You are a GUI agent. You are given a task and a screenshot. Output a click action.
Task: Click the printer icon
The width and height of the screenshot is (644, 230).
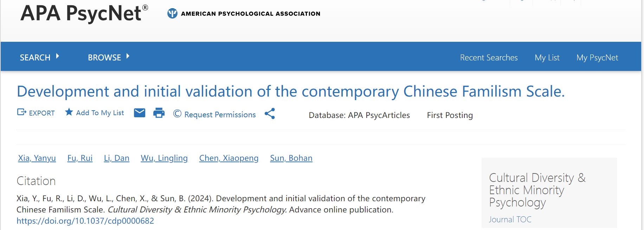[x=159, y=113]
